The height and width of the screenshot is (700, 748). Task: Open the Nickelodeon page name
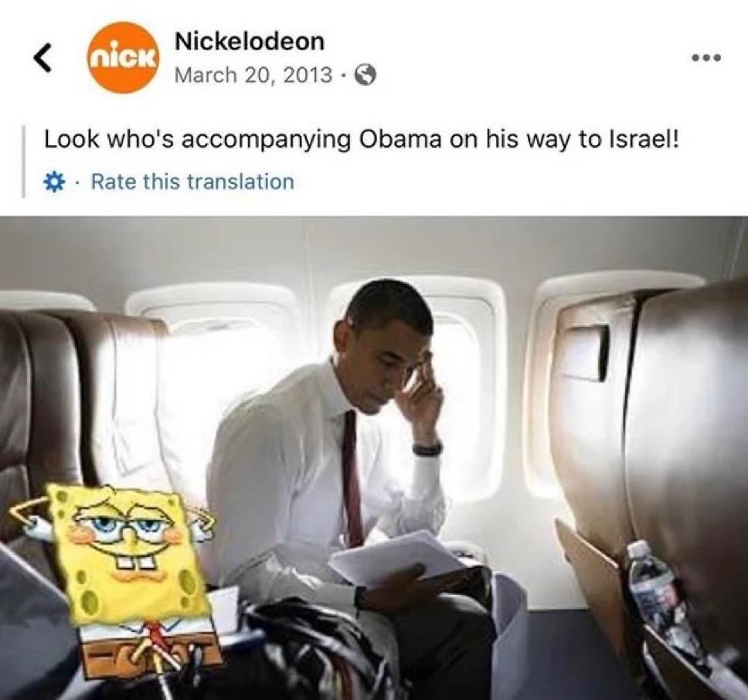pos(250,41)
